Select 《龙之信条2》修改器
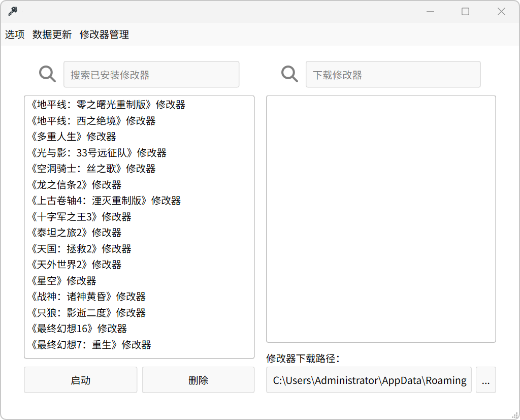This screenshot has height=420, width=520. (139, 185)
